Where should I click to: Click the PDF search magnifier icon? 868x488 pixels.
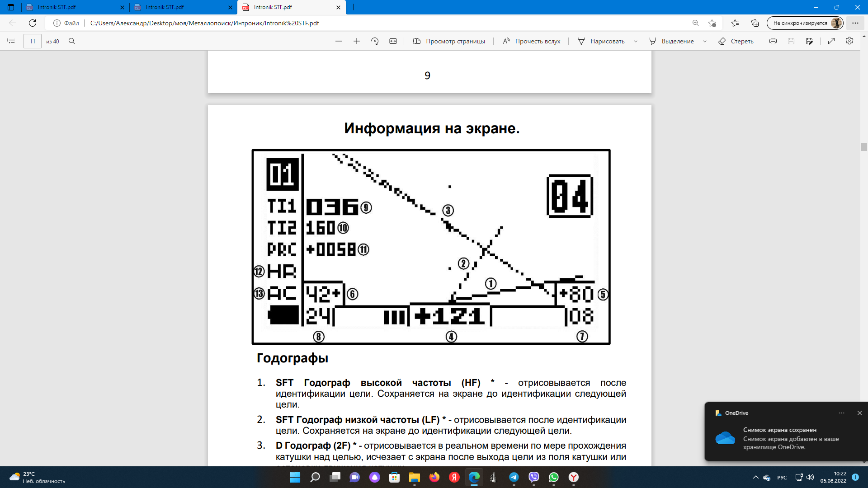(x=72, y=41)
